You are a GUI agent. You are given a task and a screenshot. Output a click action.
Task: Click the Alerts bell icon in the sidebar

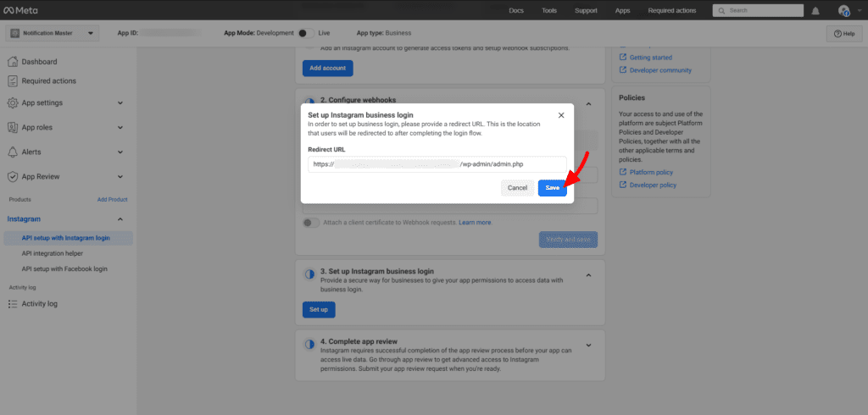click(x=13, y=152)
